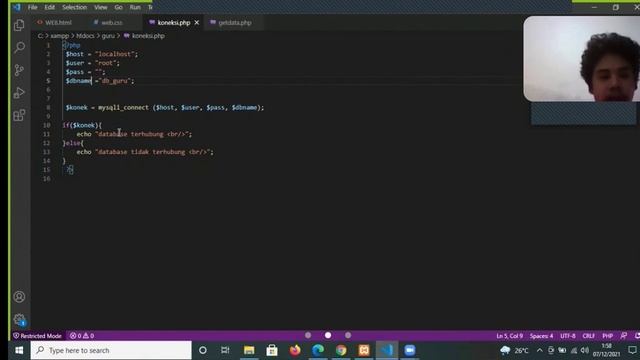This screenshot has width=640, height=360.
Task: Open the notification center icon
Action: 632,350
